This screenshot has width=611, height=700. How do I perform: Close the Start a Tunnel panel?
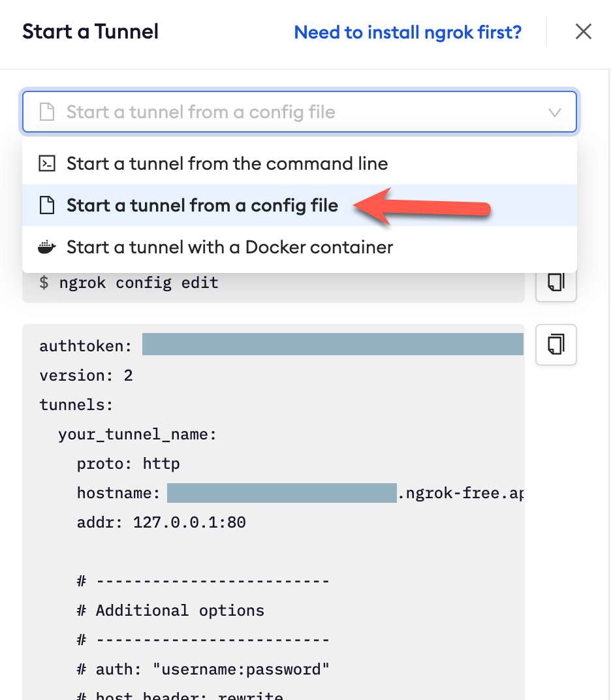click(583, 31)
